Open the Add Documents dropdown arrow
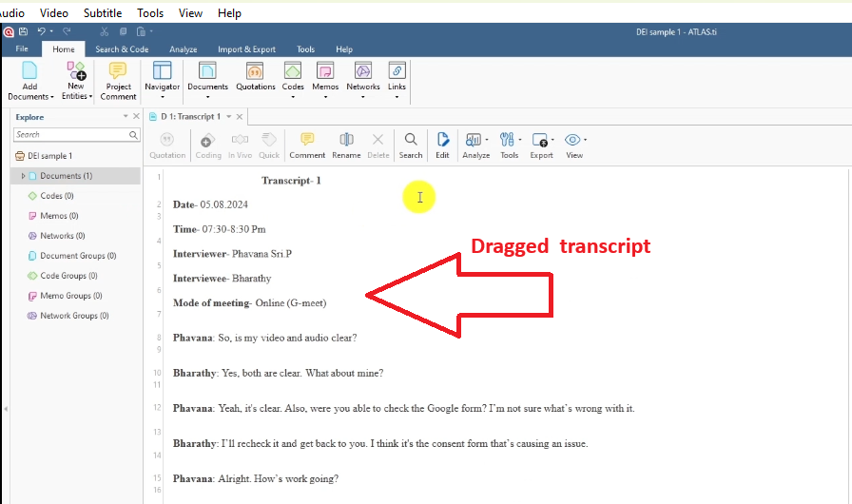 tap(52, 97)
